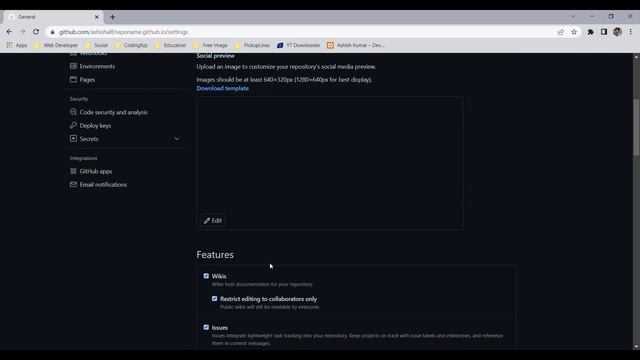The width and height of the screenshot is (640, 360).
Task: Open a new browser tab
Action: tap(112, 17)
